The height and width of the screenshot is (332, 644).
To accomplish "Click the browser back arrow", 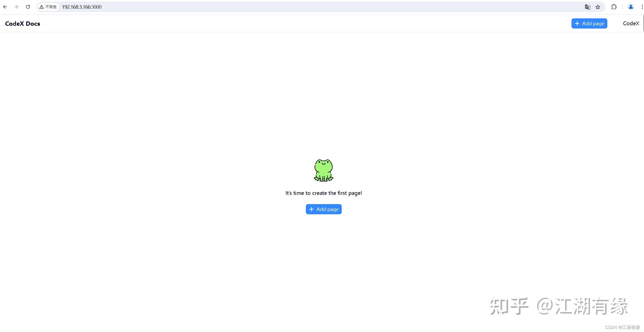I will pyautogui.click(x=5, y=7).
